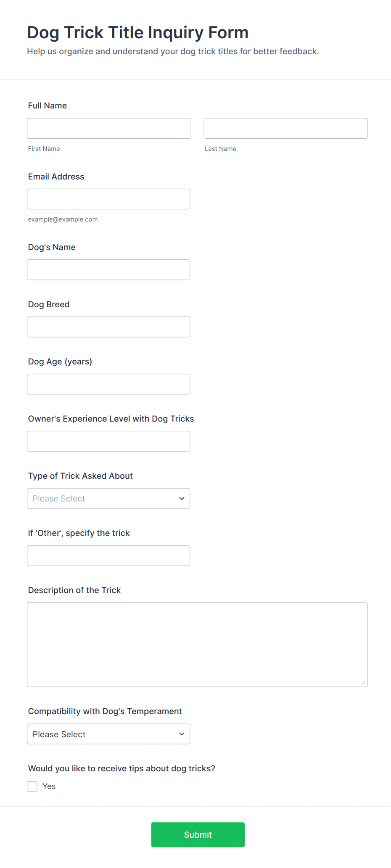Screen dimensions: 391x868
Task: Click the Email Address label
Action: coord(56,177)
